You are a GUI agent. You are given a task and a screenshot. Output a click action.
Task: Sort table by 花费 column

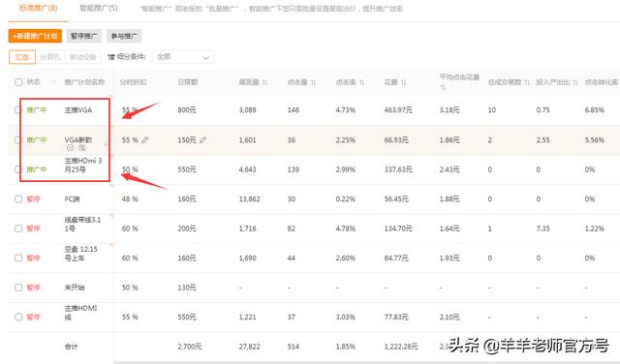(403, 82)
